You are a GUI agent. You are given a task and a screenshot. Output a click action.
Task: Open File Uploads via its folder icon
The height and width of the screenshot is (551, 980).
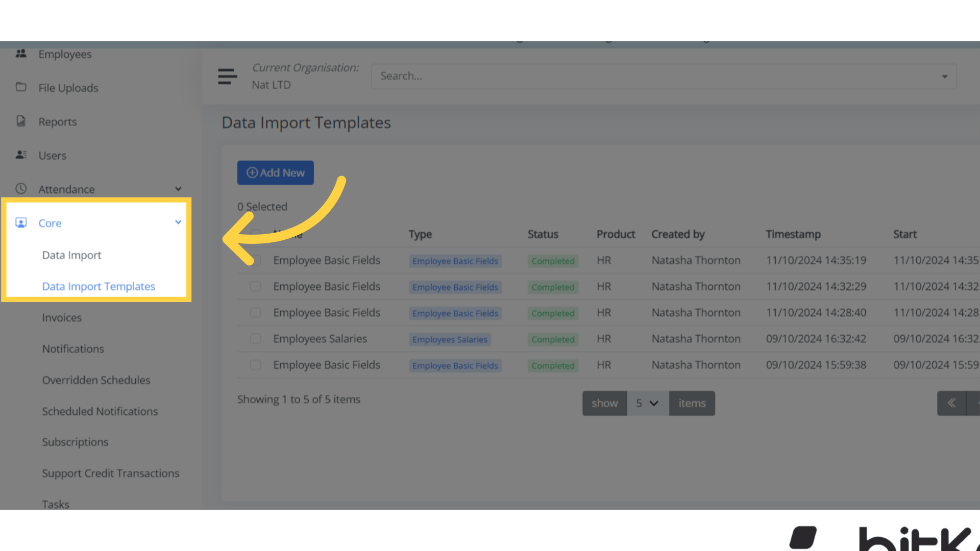(21, 87)
